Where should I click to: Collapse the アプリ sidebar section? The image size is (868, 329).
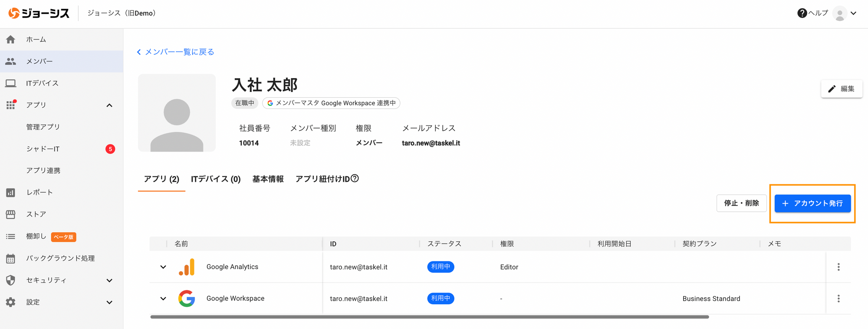coord(109,105)
